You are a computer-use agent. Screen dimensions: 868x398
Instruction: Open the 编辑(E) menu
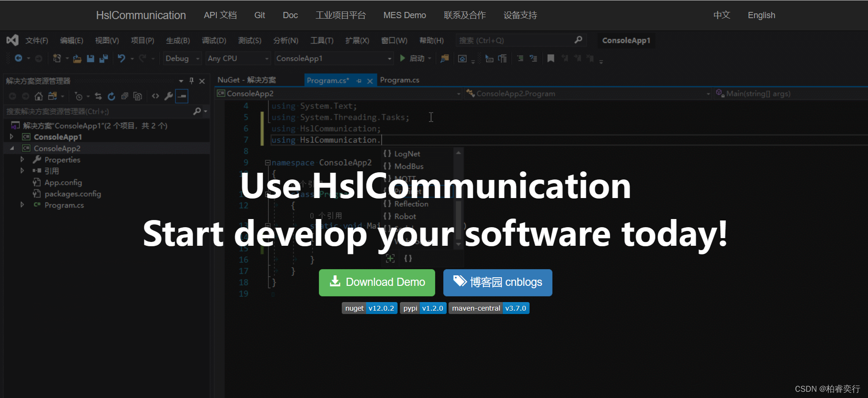(71, 41)
